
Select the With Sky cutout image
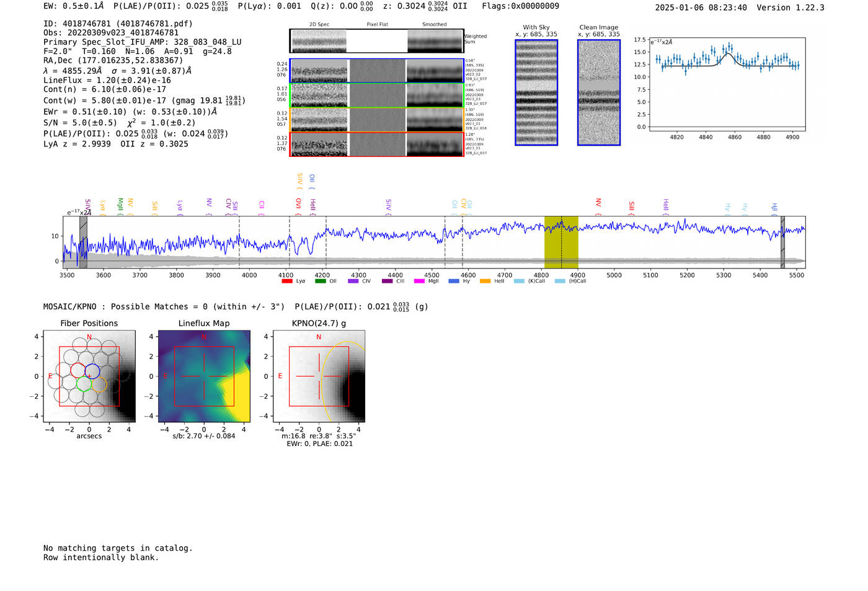pyautogui.click(x=536, y=92)
